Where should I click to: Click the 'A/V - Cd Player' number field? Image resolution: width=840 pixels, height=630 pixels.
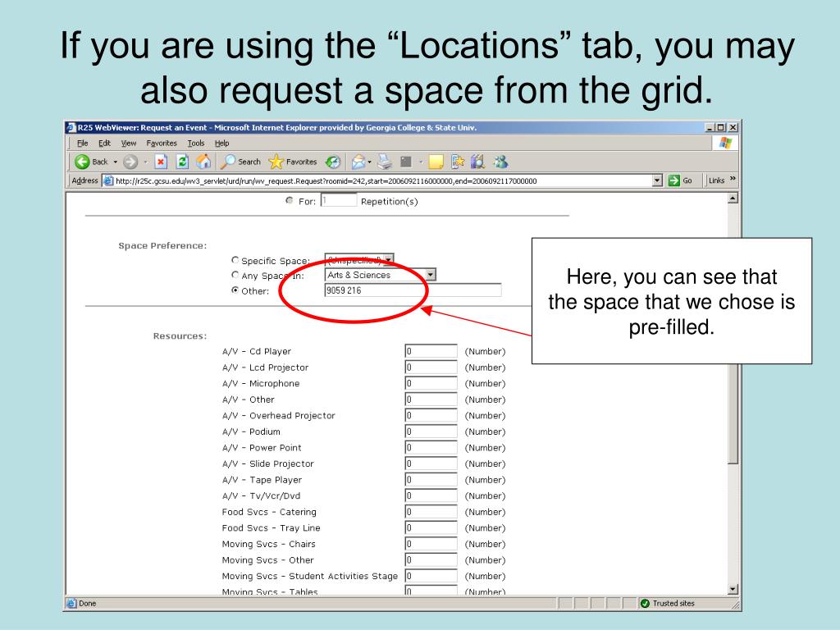pos(431,351)
